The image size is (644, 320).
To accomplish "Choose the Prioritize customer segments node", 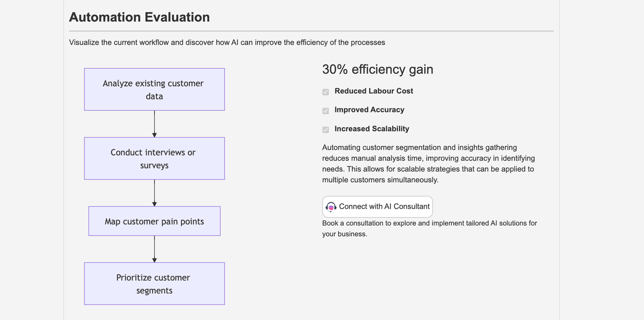I will coord(154,284).
